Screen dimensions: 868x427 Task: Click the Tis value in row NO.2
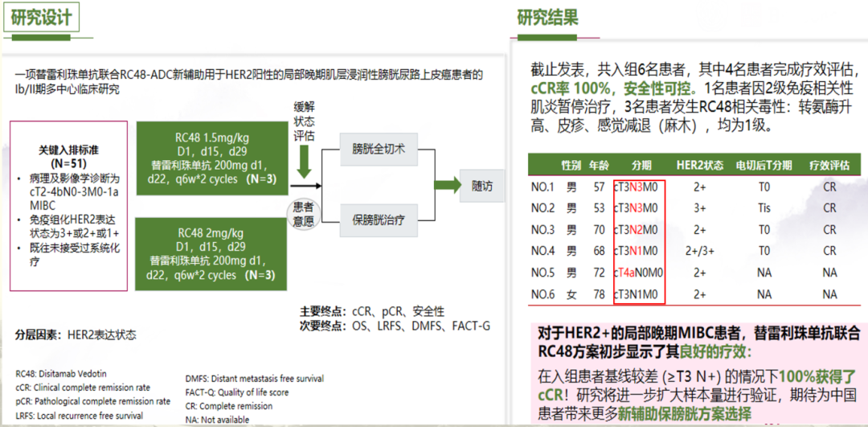(x=764, y=208)
